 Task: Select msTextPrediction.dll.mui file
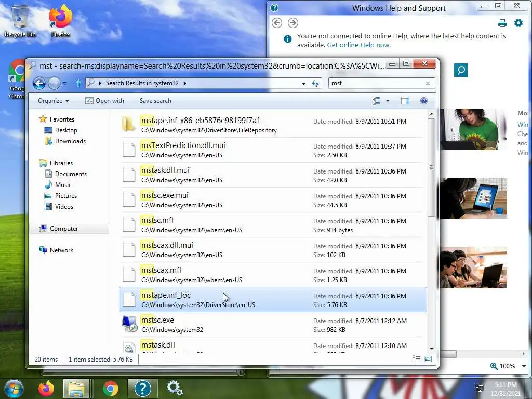click(x=272, y=150)
